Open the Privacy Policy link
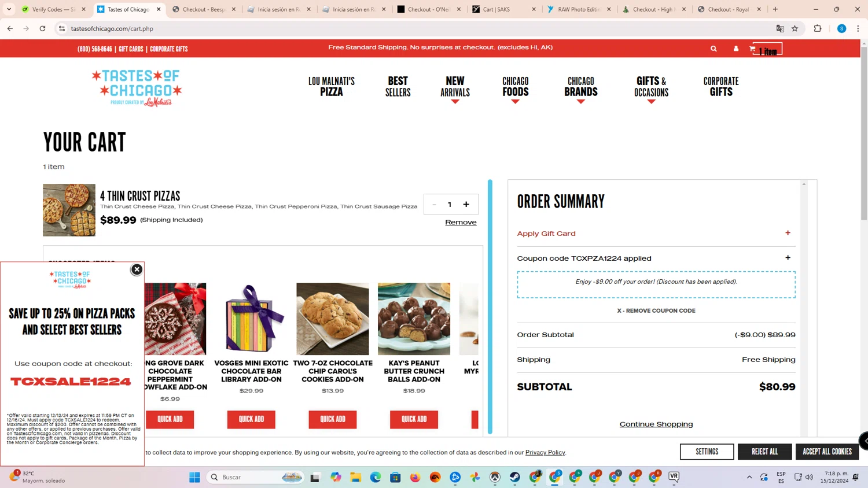This screenshot has height=488, width=868. (545, 452)
